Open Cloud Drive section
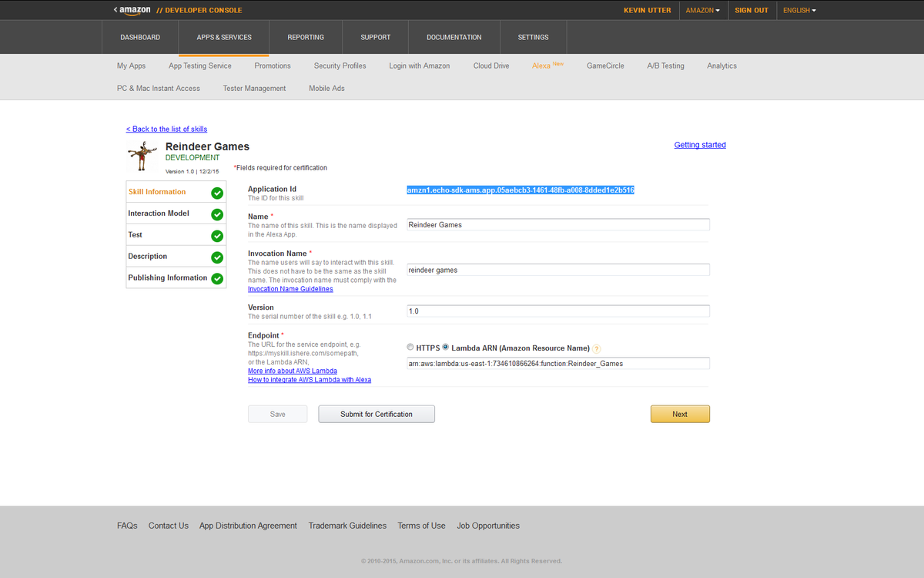Screen dimensions: 924x578 point(491,66)
